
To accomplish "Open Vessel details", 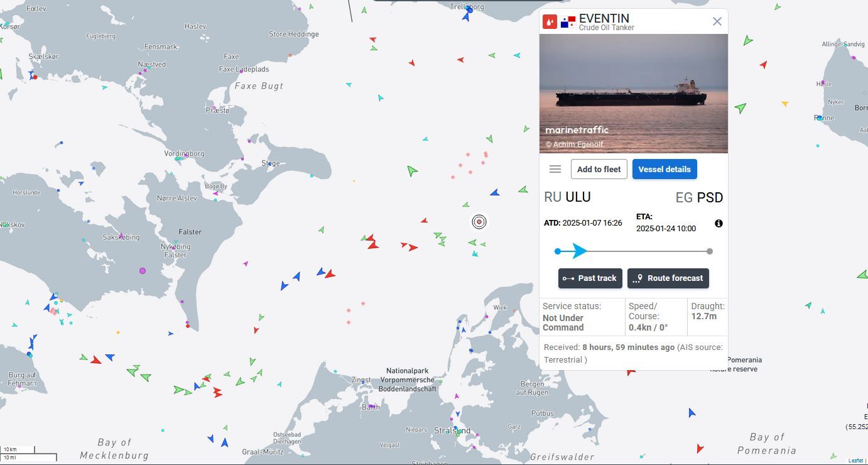I will tap(665, 168).
